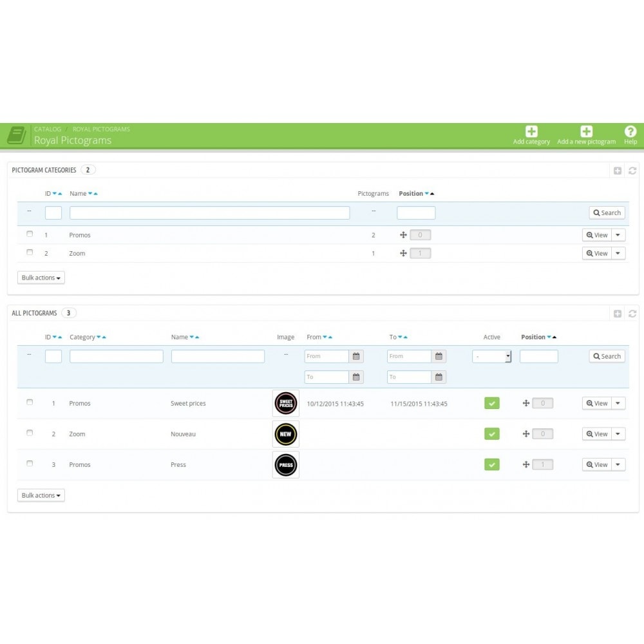Select checkbox for Press pictogram
Viewport: 644px width, 644px height.
pos(30,463)
